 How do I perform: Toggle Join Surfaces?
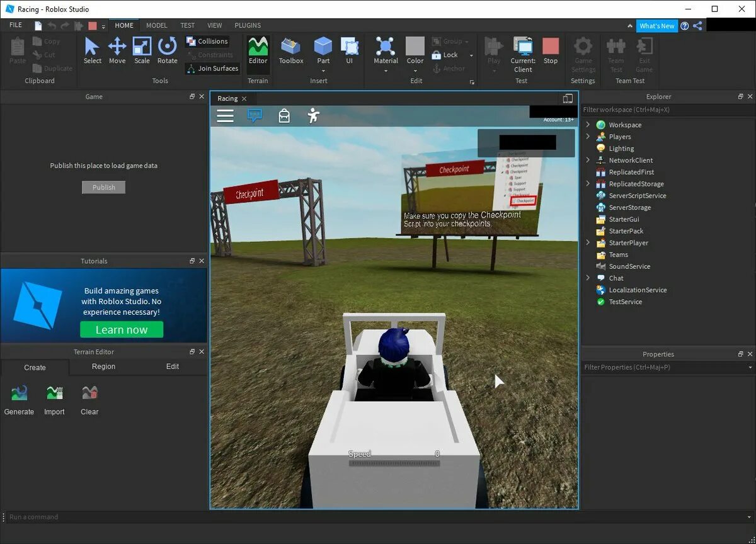click(x=212, y=69)
